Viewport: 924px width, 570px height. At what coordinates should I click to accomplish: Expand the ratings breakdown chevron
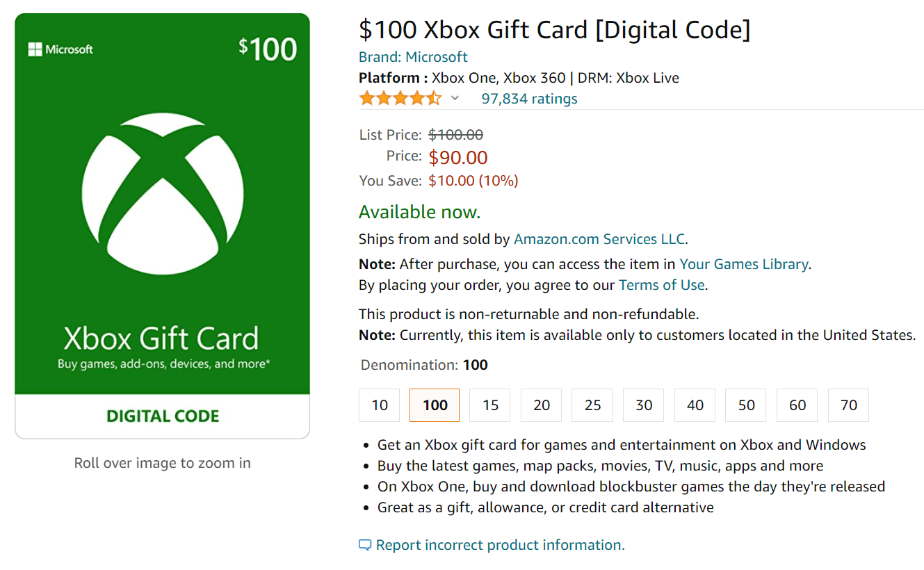pyautogui.click(x=455, y=99)
